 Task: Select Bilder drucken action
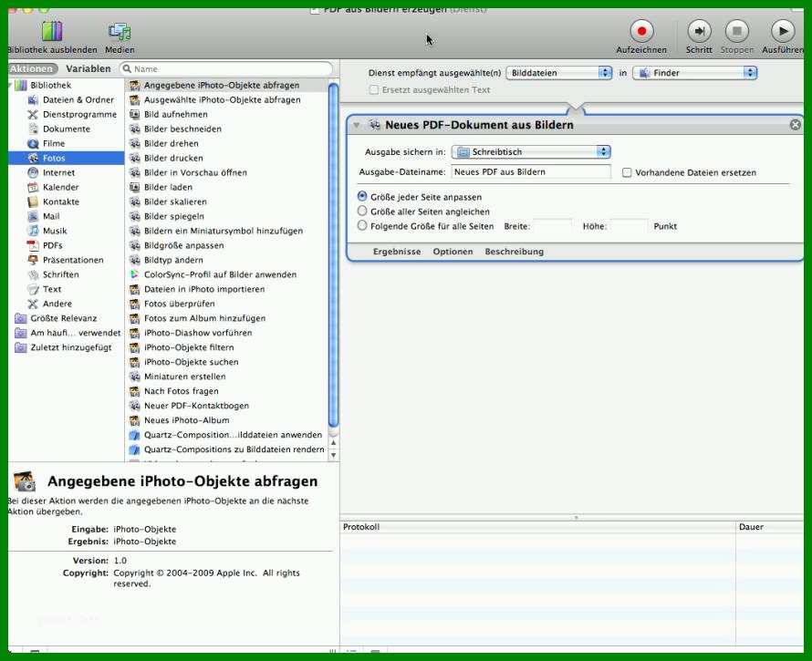[227, 158]
